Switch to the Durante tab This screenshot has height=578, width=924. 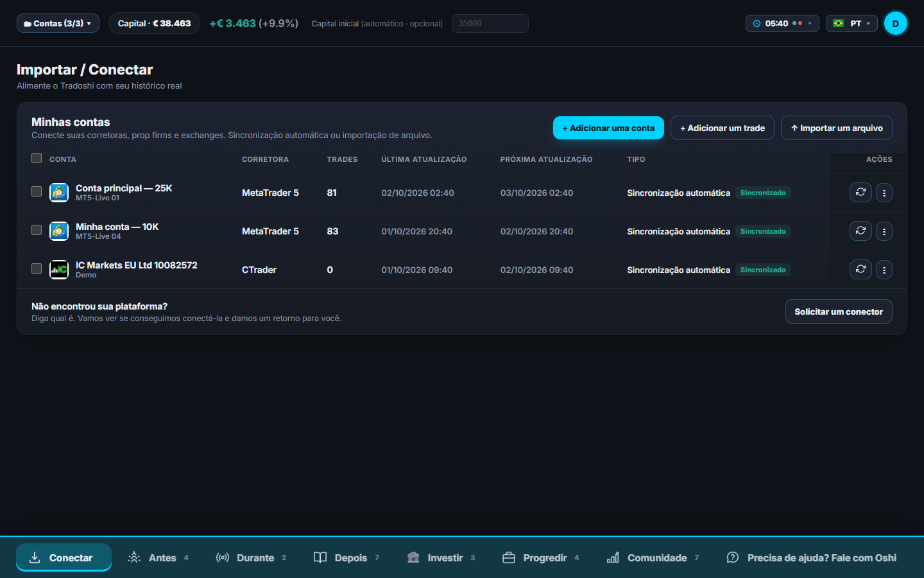[x=252, y=557]
